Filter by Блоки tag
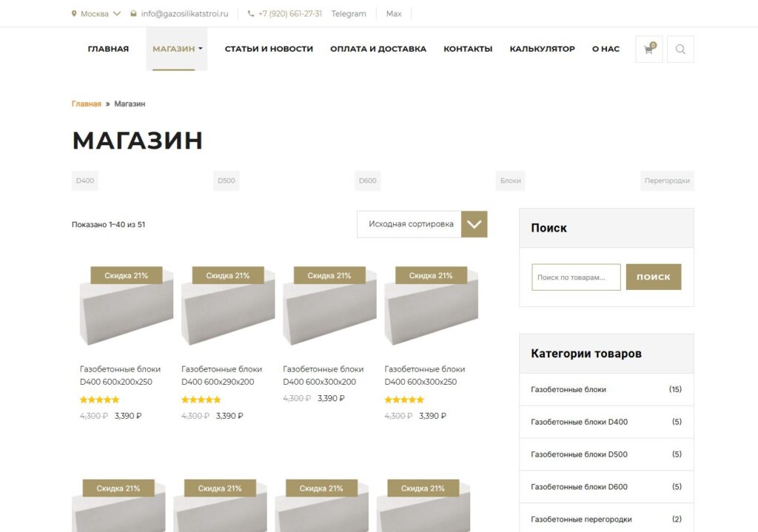This screenshot has width=758, height=532. pos(511,181)
